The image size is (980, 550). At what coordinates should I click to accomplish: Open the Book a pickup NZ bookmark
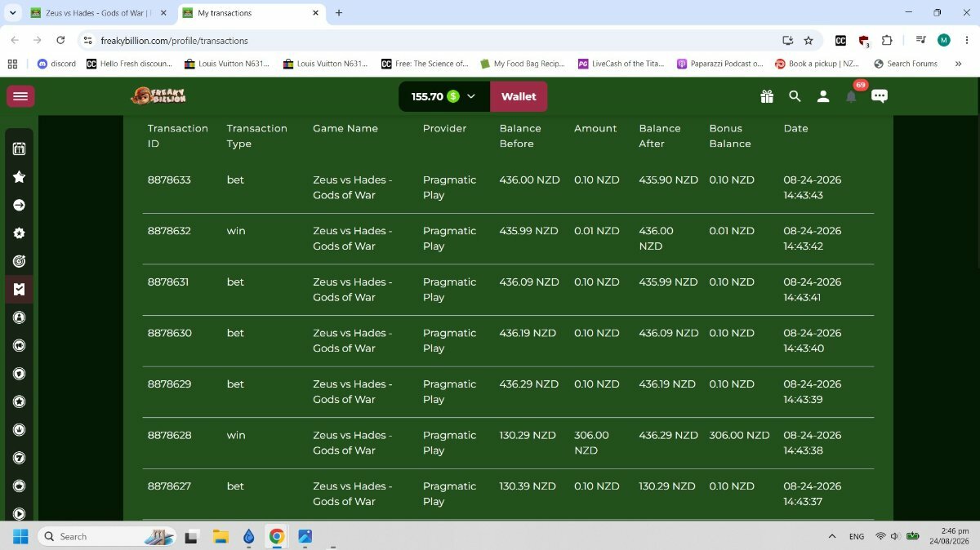coord(817,64)
